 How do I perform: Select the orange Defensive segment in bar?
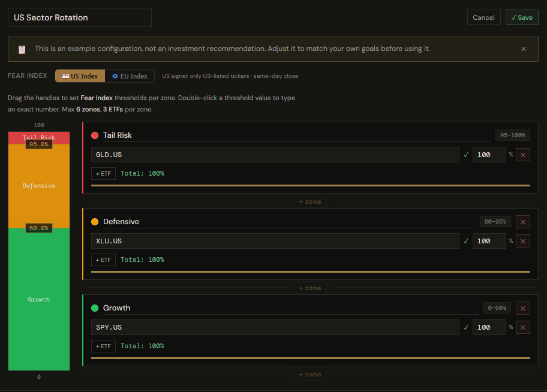coord(39,186)
